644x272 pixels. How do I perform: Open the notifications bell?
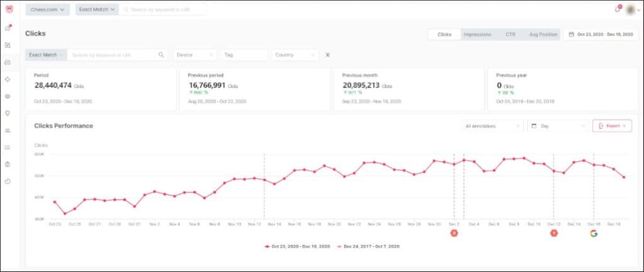point(618,9)
